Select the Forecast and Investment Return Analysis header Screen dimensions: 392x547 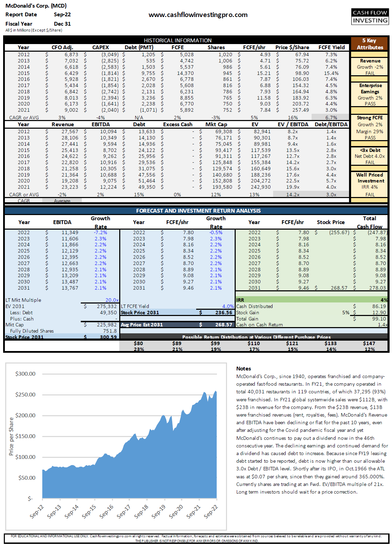click(198, 211)
